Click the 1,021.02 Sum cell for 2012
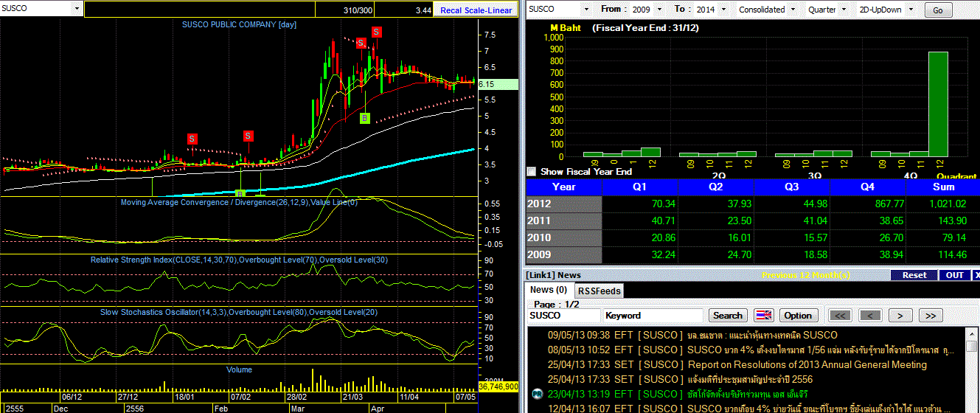This screenshot has width=980, height=413. tap(944, 204)
